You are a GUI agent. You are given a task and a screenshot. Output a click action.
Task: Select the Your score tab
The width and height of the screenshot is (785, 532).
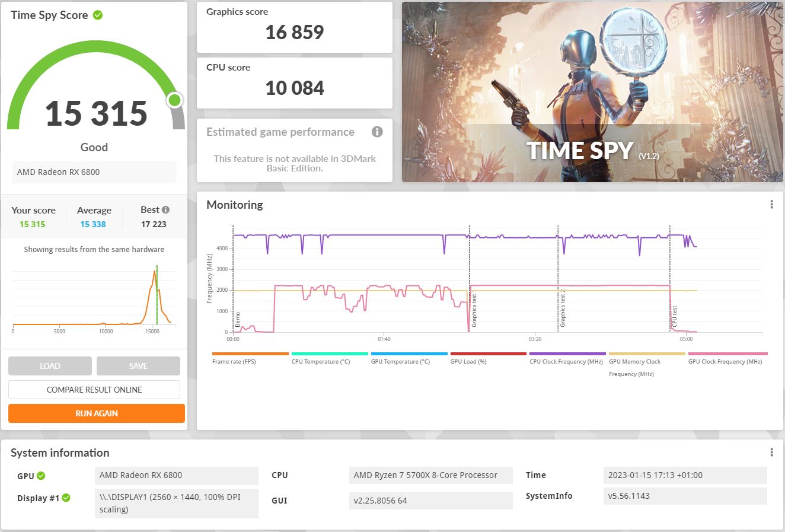click(x=33, y=216)
